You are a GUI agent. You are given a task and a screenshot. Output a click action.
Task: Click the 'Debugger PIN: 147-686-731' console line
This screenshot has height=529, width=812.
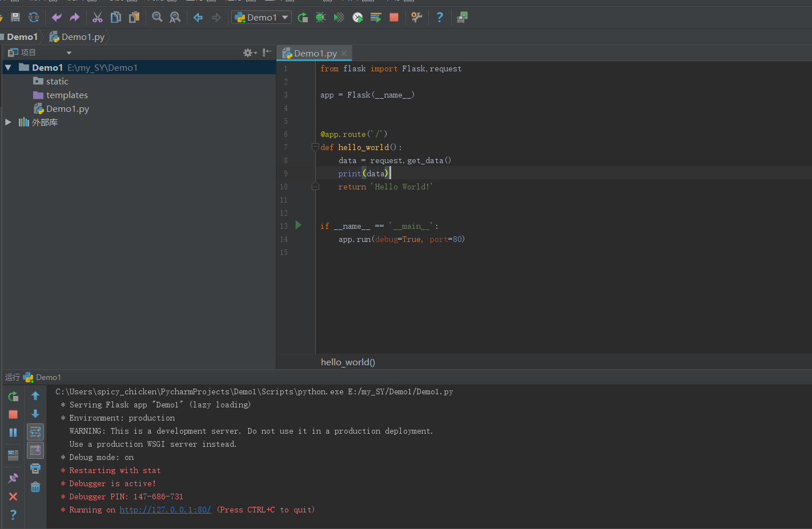(x=122, y=496)
